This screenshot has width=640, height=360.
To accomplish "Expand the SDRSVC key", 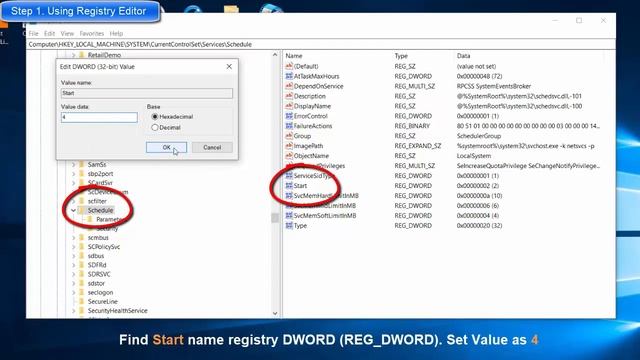I will coord(73,274).
